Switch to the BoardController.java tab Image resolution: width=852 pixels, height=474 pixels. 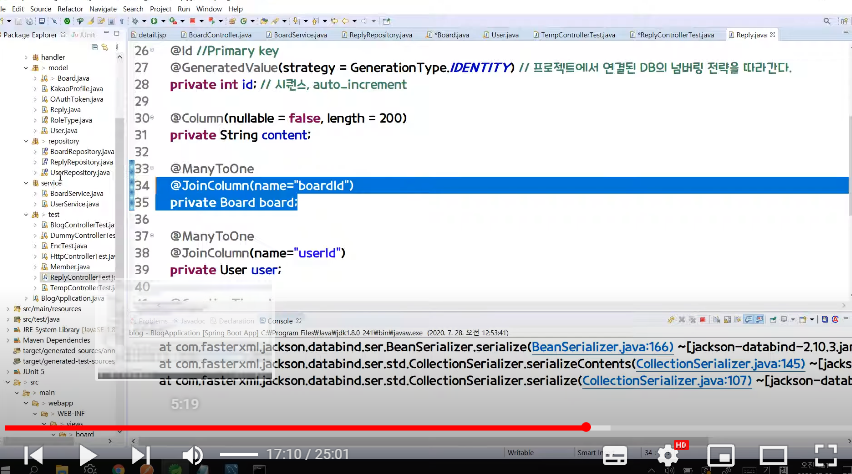[x=216, y=35]
